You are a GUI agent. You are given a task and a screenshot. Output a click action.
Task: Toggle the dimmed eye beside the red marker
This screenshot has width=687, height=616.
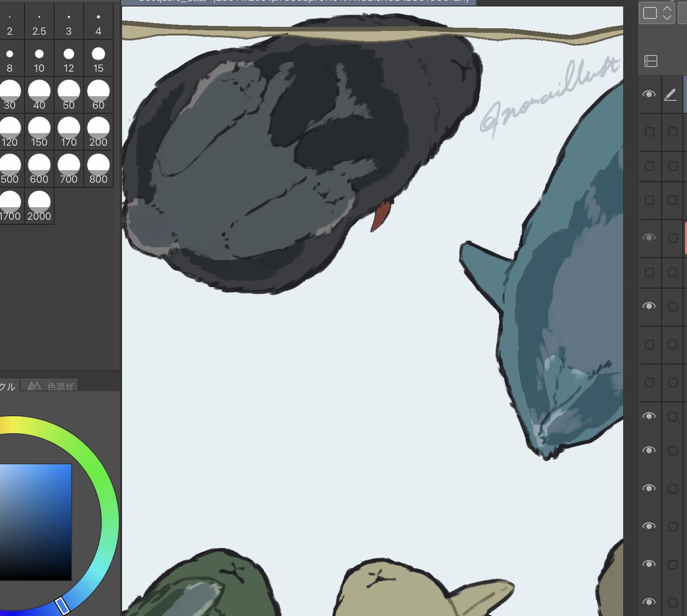click(x=649, y=237)
